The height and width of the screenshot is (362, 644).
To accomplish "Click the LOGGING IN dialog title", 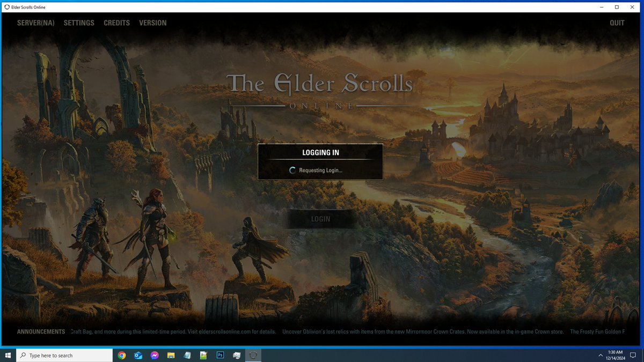I will tap(320, 152).
